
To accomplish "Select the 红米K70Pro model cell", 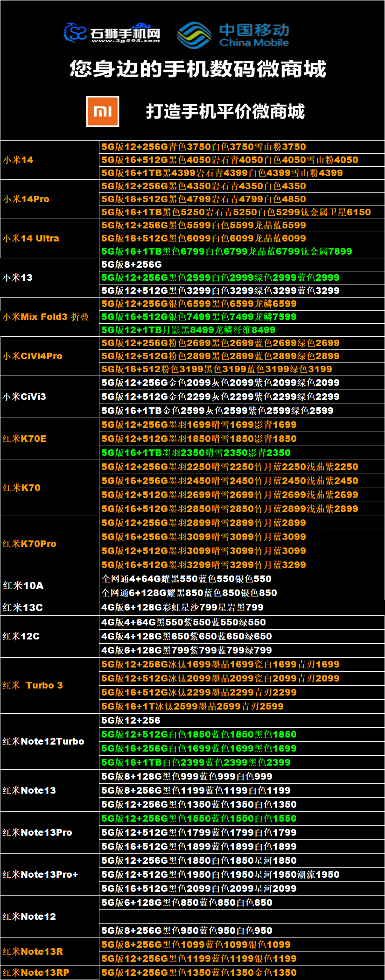I will point(50,544).
